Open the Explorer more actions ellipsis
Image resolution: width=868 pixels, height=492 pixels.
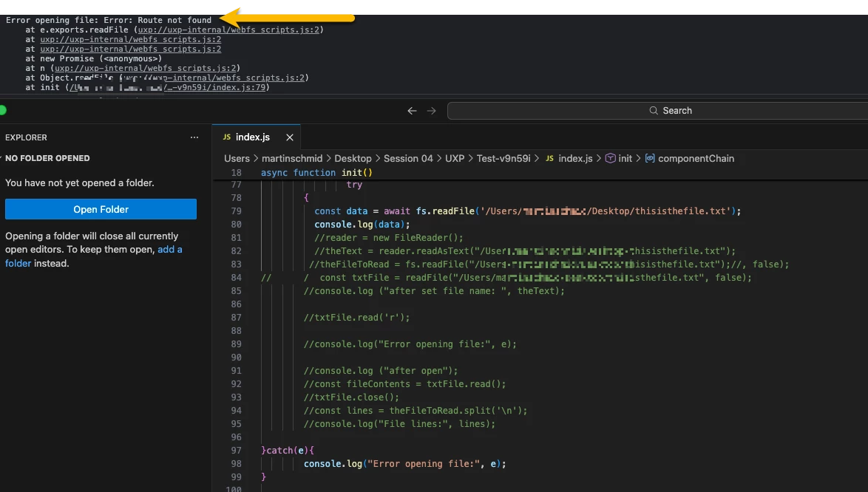point(194,137)
